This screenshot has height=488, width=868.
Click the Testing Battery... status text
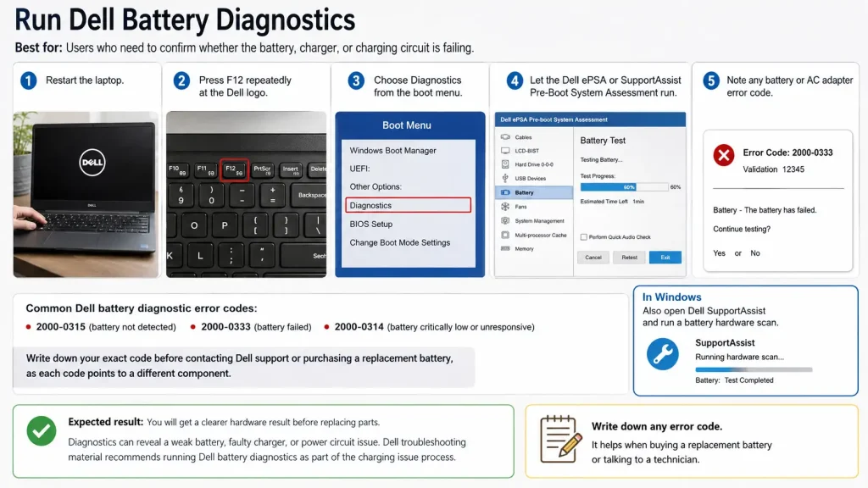pos(601,160)
